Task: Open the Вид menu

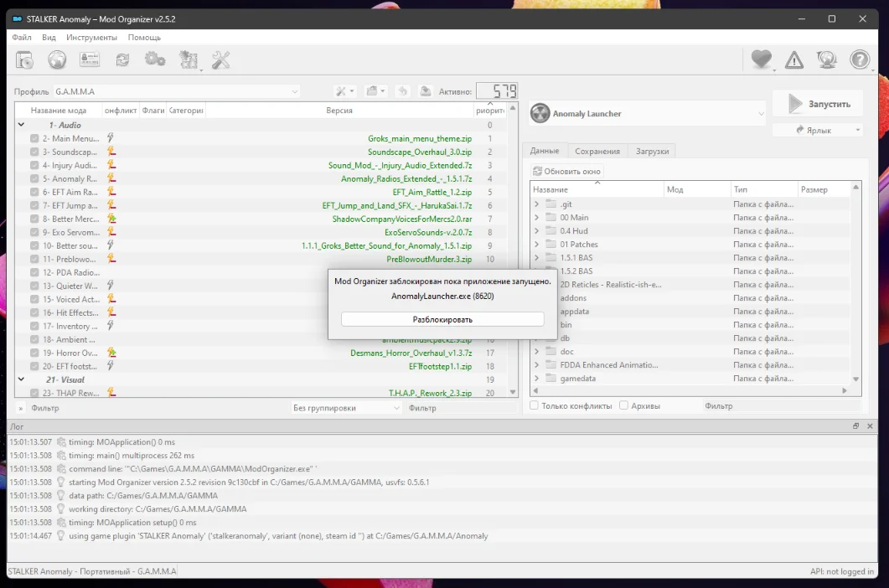Action: 49,37
